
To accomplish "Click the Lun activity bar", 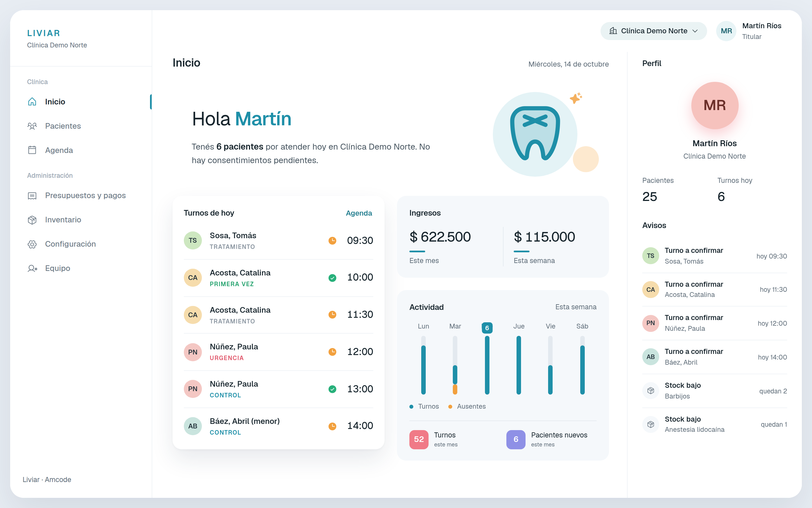I will click(423, 365).
